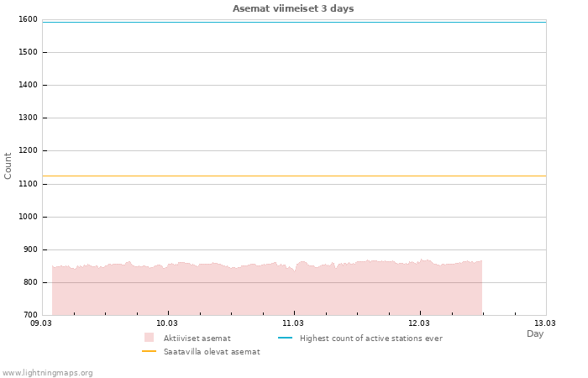Click the pink Aktiiviset asemat legend swatch

[x=149, y=338]
